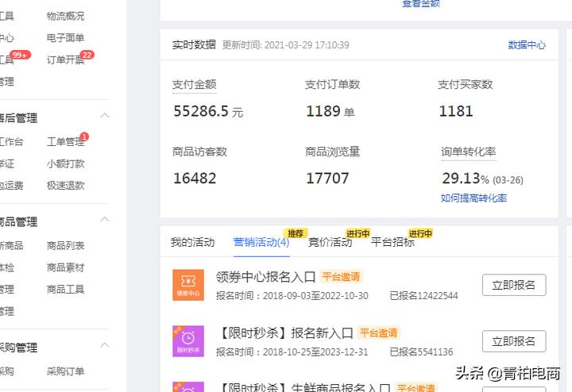Screen dimensions: 572x392
Task: Open 商品工具 in sidebar
Action: coord(66,290)
